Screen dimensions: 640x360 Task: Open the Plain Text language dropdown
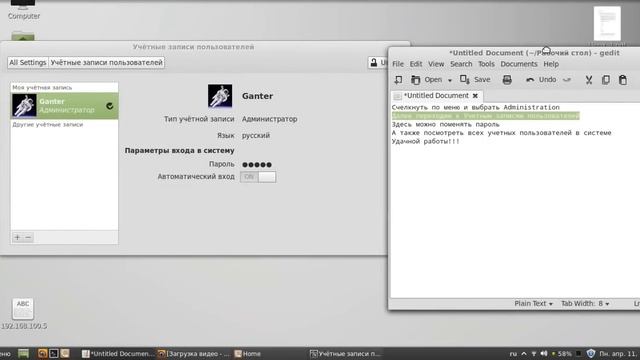tap(533, 304)
